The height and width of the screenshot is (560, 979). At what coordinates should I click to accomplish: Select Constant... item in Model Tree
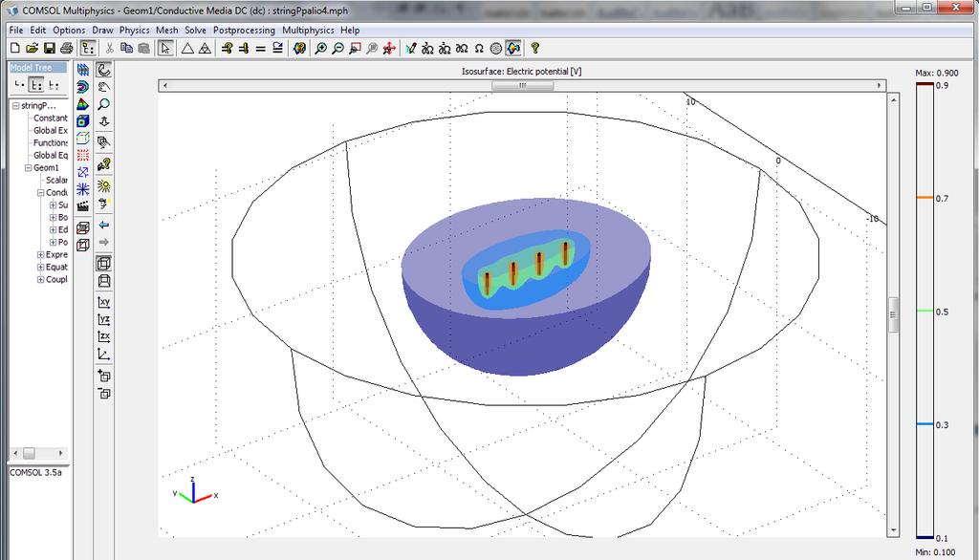pos(51,118)
